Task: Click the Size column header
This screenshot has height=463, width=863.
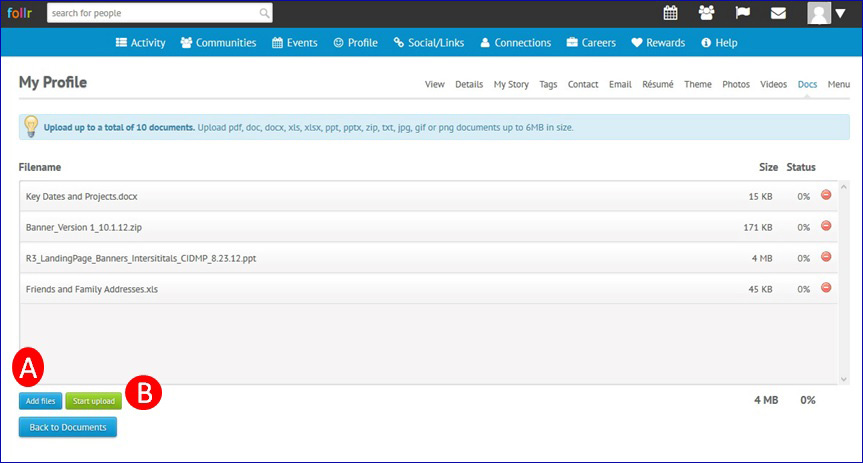Action: [x=768, y=167]
